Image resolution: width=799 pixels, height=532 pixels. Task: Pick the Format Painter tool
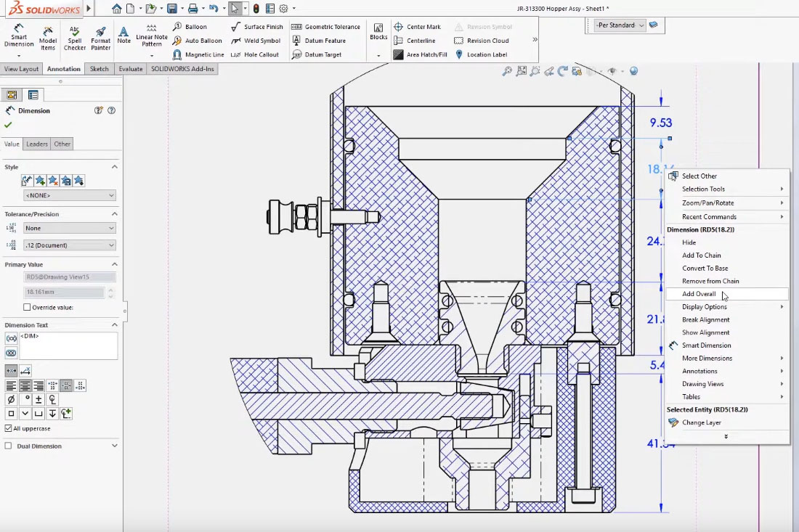tap(100, 38)
